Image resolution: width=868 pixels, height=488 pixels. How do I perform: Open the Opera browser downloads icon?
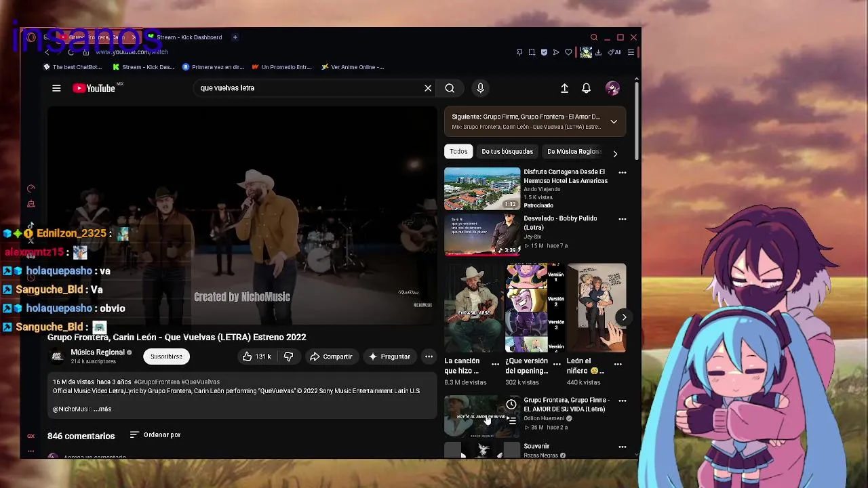(x=598, y=52)
